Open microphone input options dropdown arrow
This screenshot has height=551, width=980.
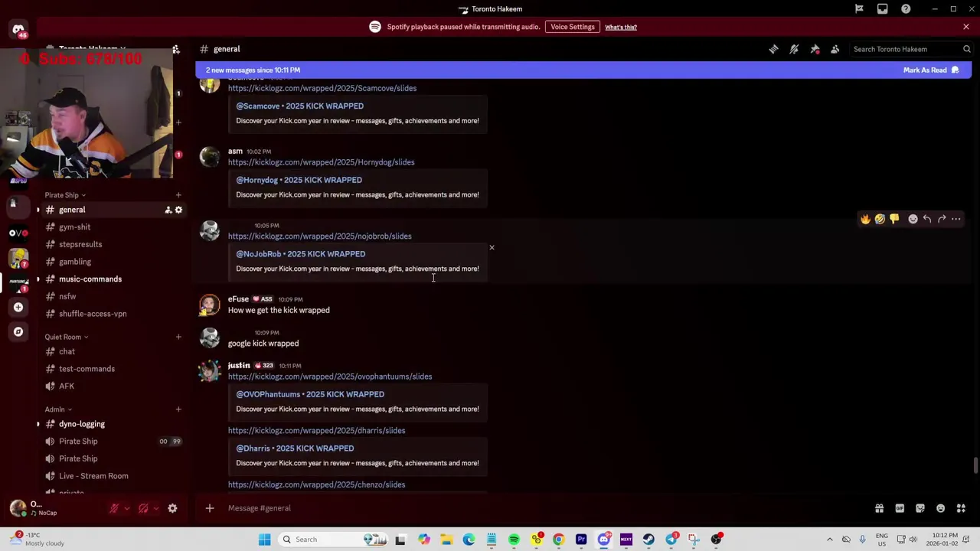click(x=126, y=508)
